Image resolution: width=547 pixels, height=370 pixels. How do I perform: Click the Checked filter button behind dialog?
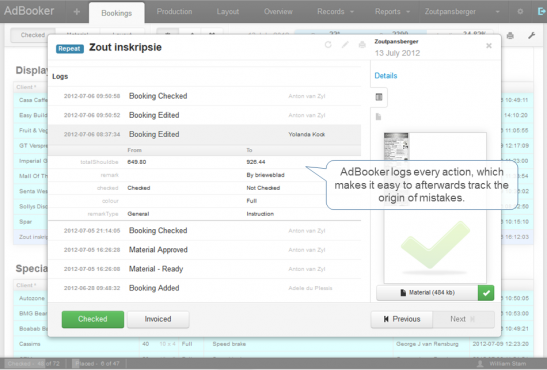pyautogui.click(x=33, y=35)
